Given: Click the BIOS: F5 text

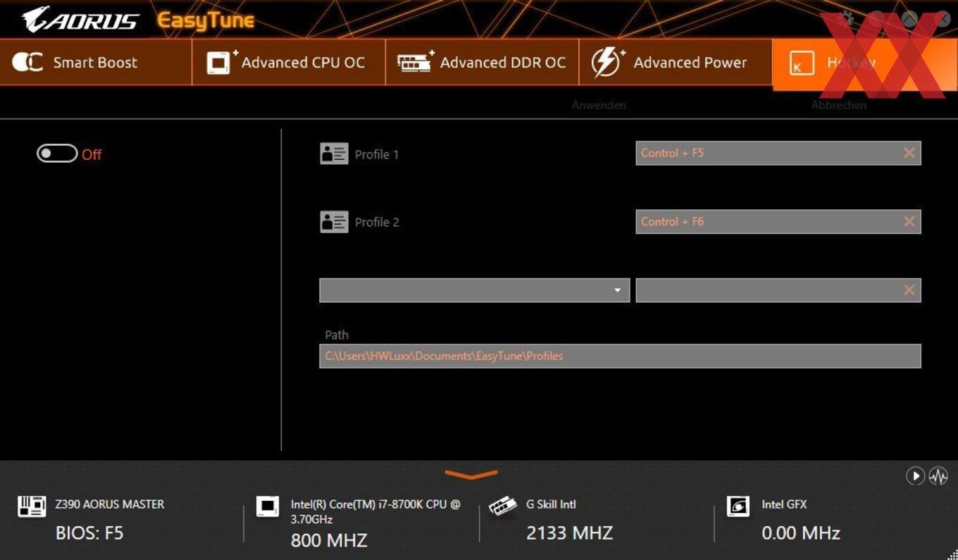Looking at the screenshot, I should (x=89, y=533).
